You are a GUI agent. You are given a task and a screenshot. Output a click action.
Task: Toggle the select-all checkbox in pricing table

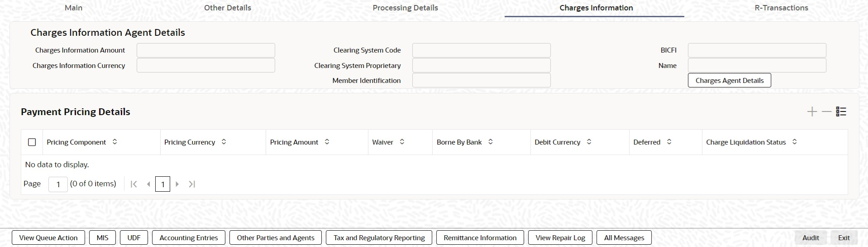tap(32, 142)
